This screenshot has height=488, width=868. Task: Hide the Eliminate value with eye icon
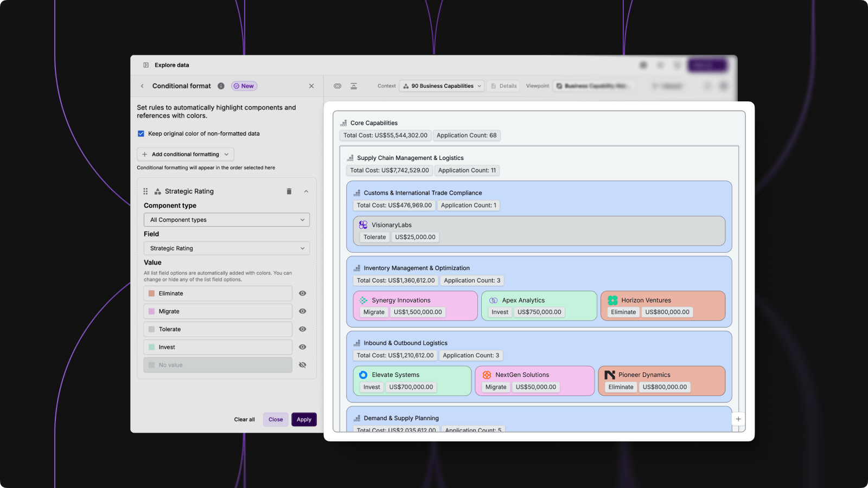click(x=303, y=293)
